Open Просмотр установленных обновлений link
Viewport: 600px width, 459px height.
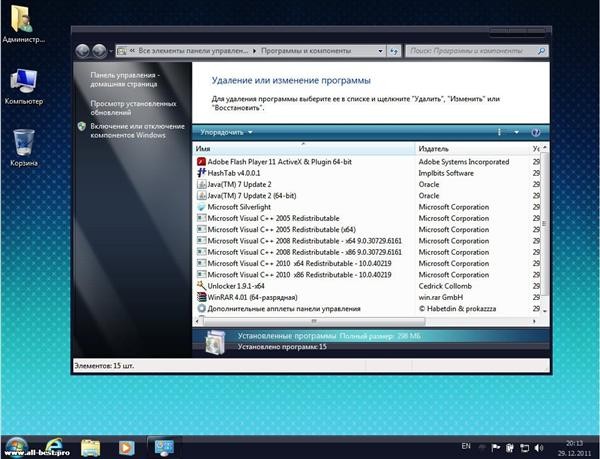click(133, 108)
